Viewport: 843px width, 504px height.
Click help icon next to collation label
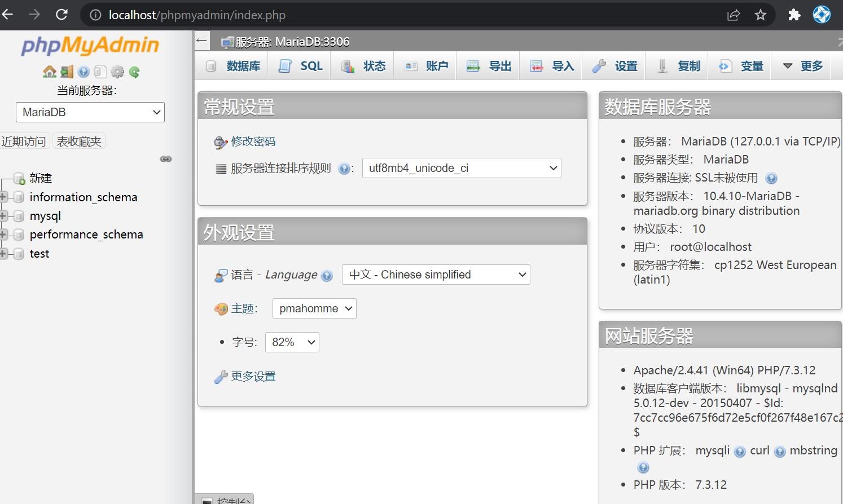point(344,169)
